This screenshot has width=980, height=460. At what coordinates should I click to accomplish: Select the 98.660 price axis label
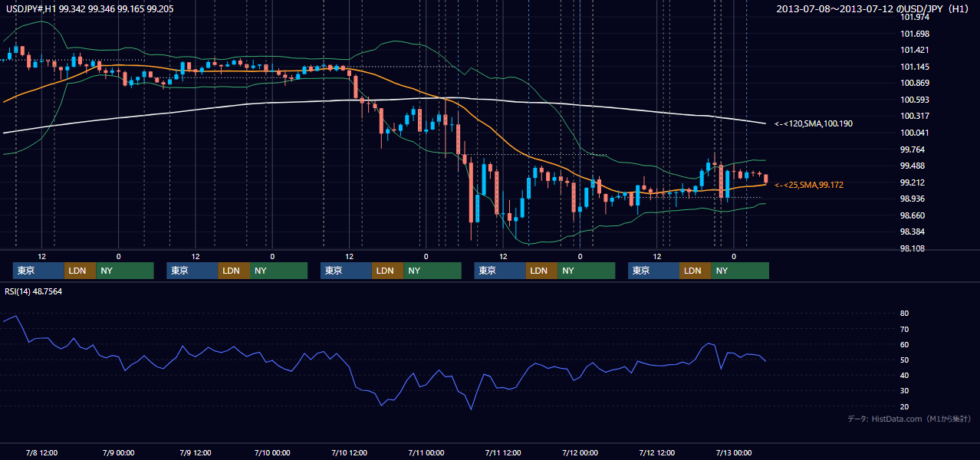pyautogui.click(x=912, y=215)
